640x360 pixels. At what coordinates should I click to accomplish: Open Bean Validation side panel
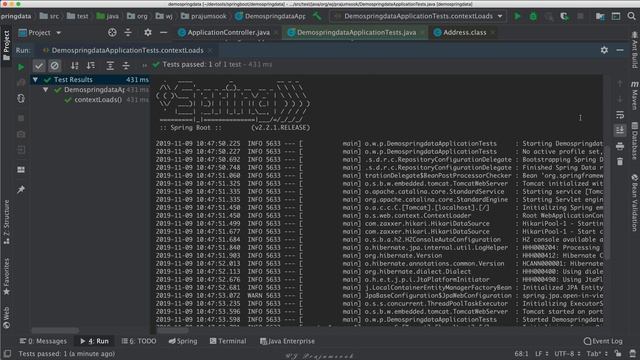click(x=635, y=202)
